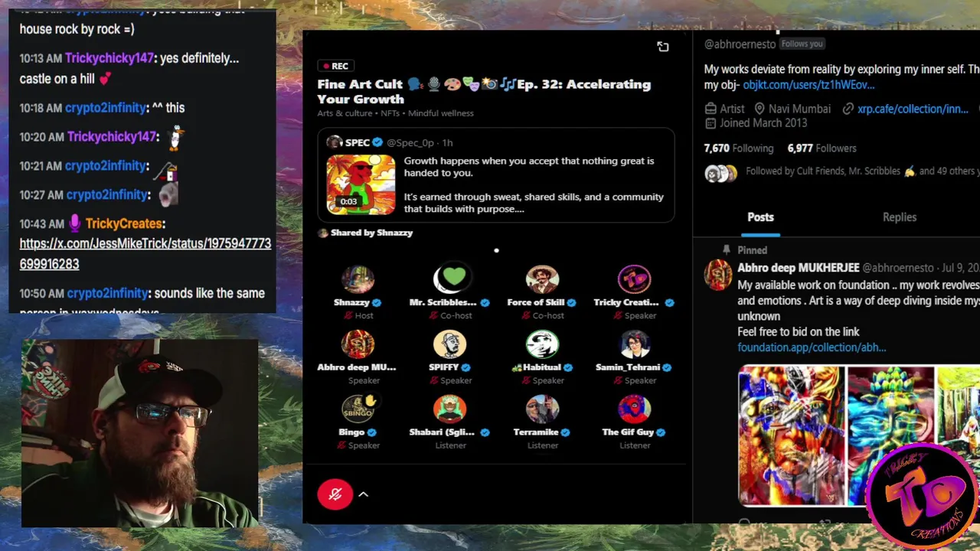Click the Tricky Creations logo overlay
The image size is (980, 551).
921,496
